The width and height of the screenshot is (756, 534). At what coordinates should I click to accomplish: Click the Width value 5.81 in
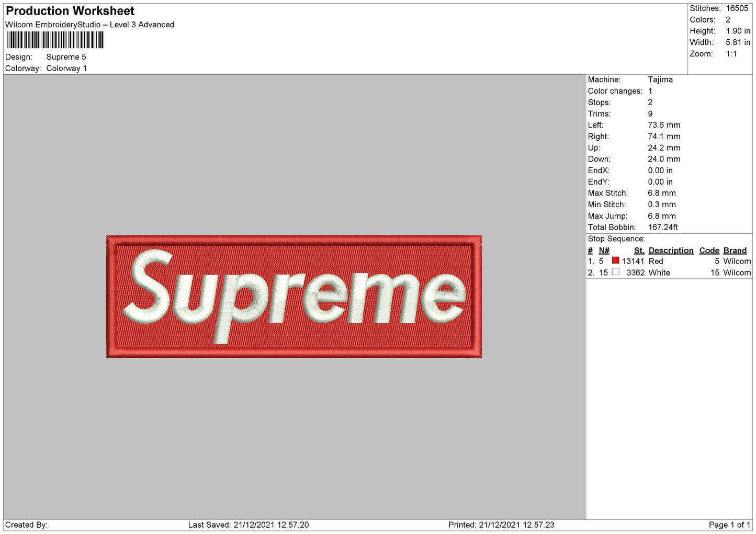tap(738, 42)
